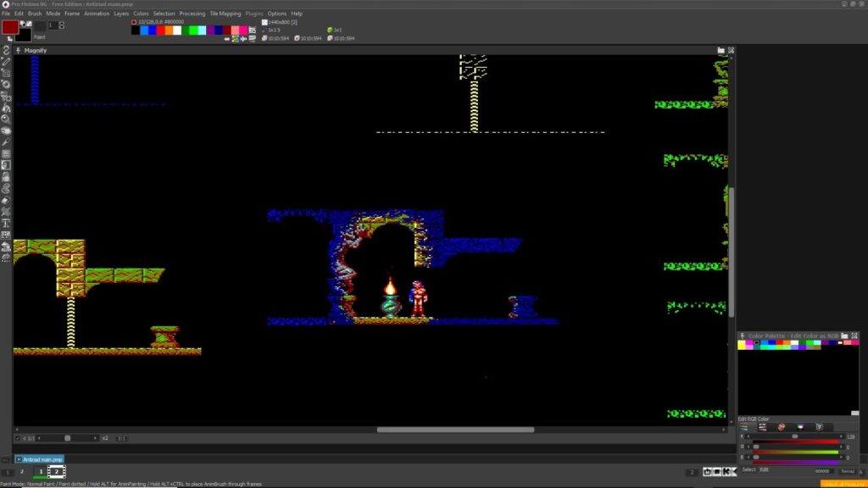Click the frame store camera icon

[x=707, y=471]
